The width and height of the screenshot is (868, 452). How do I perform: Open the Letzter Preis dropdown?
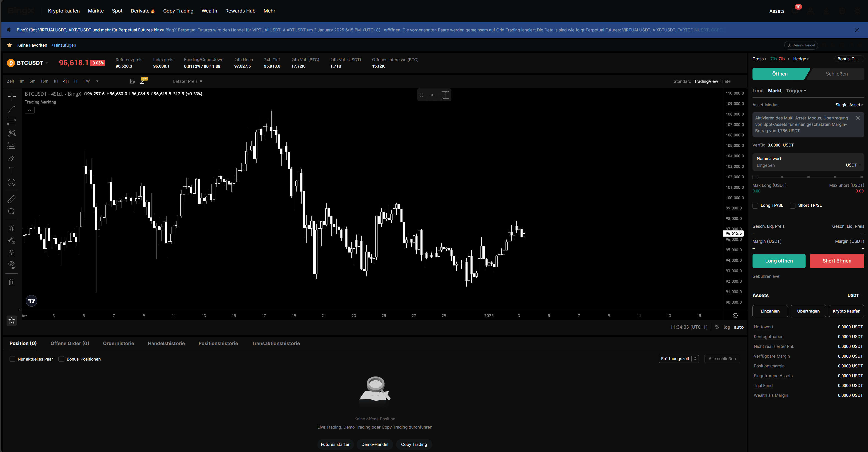click(x=188, y=81)
